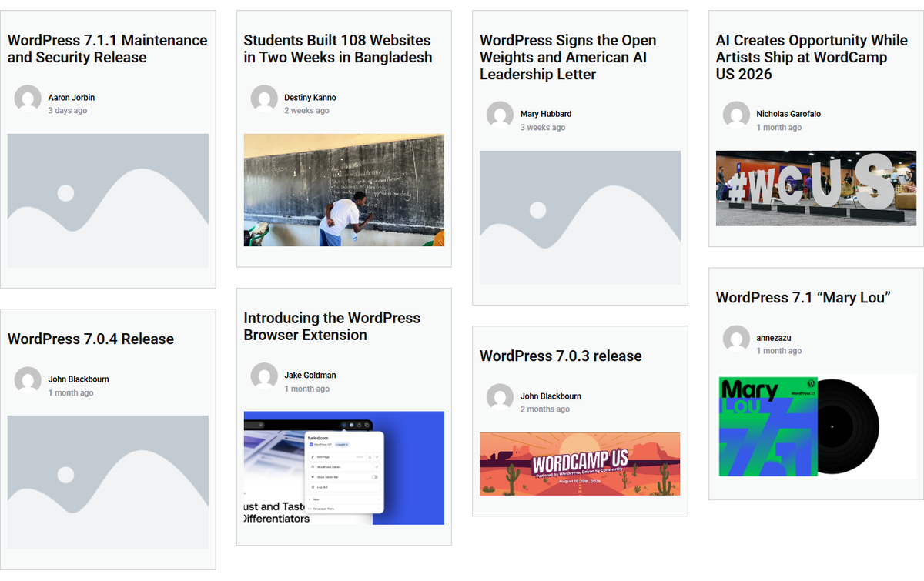Open the #WCUS sign photo thumbnail
This screenshot has height=581, width=924.
[x=816, y=189]
